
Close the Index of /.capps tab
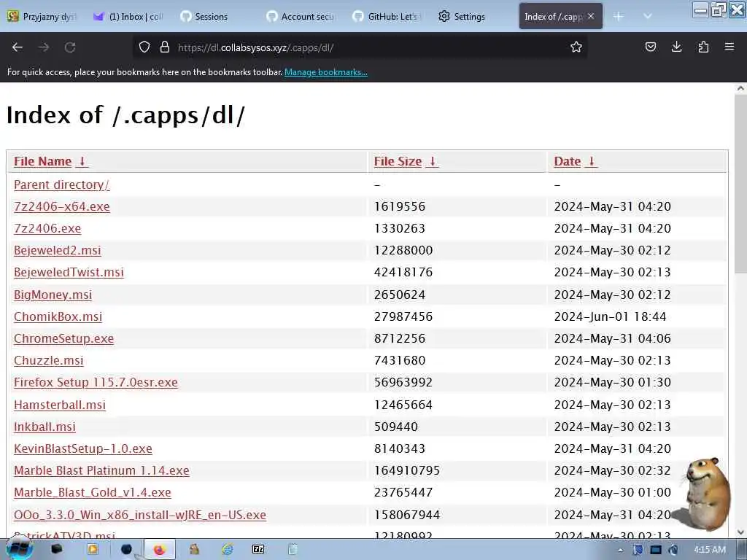point(591,16)
